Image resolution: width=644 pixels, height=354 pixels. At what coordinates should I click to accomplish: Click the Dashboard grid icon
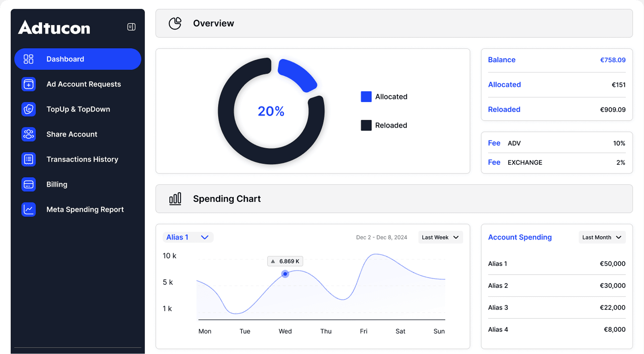[x=29, y=59]
